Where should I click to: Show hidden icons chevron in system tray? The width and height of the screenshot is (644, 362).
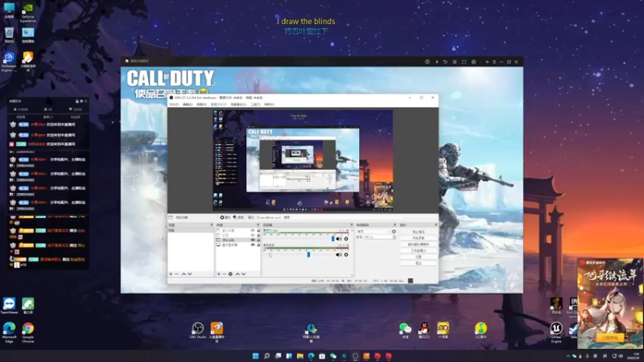pyautogui.click(x=568, y=356)
